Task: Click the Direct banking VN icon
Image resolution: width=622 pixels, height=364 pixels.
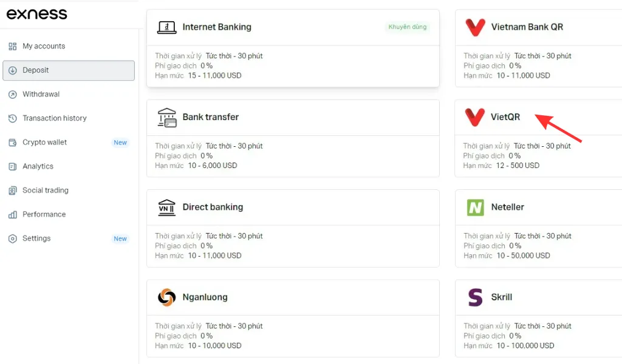Action: (166, 207)
